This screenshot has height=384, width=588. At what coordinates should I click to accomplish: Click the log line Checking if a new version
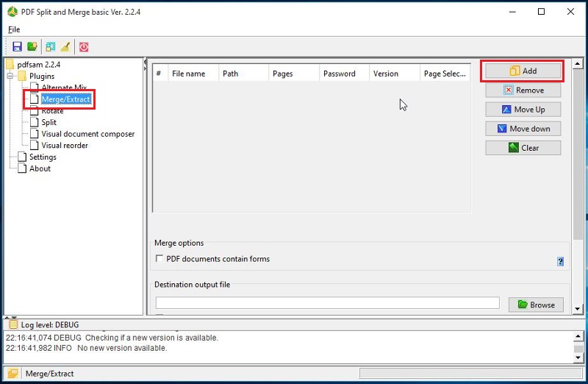pos(112,338)
